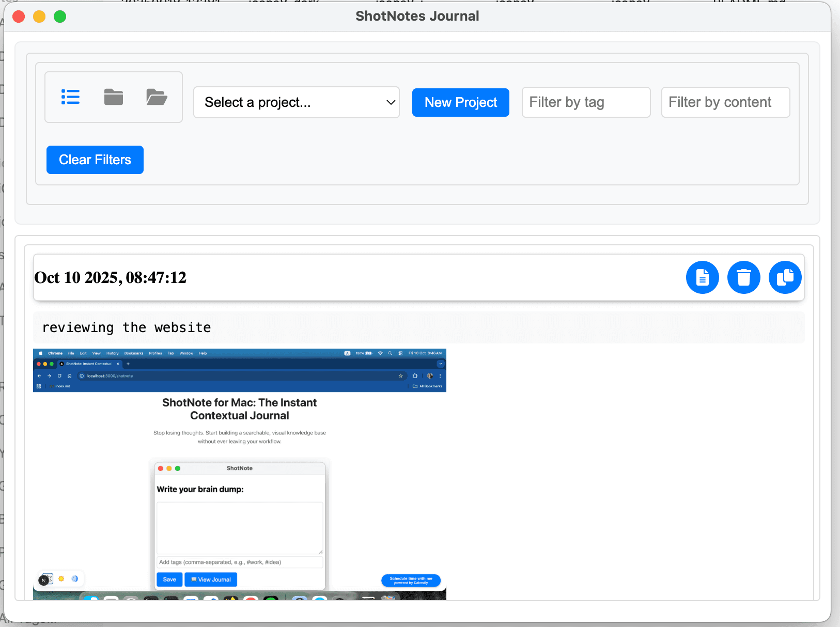Click the closed folder icon
840x627 pixels.
[114, 97]
